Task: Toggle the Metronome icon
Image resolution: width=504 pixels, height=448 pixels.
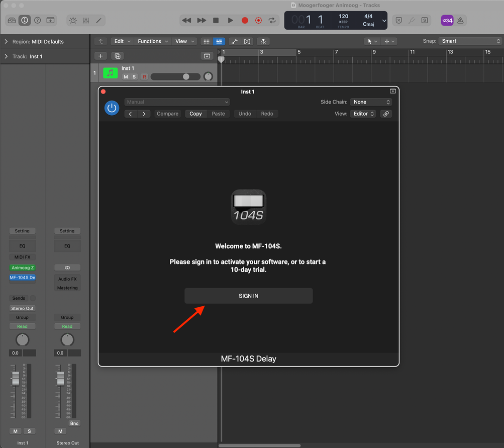Action: [460, 20]
